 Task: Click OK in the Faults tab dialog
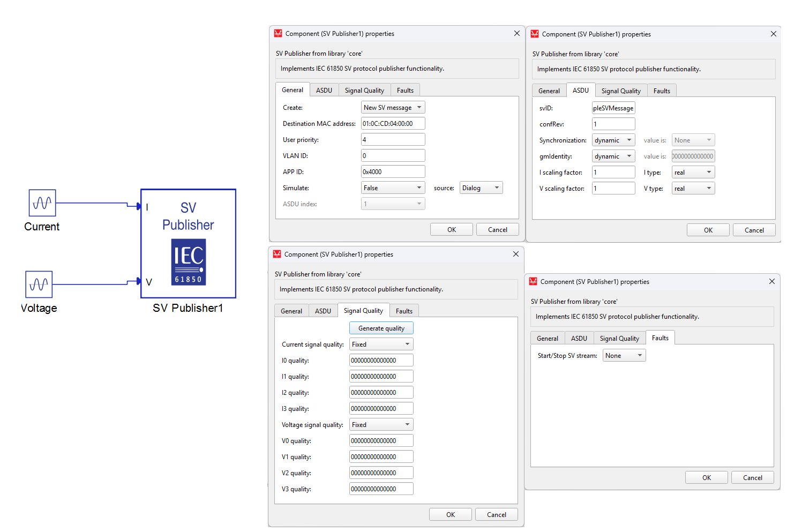(x=706, y=478)
